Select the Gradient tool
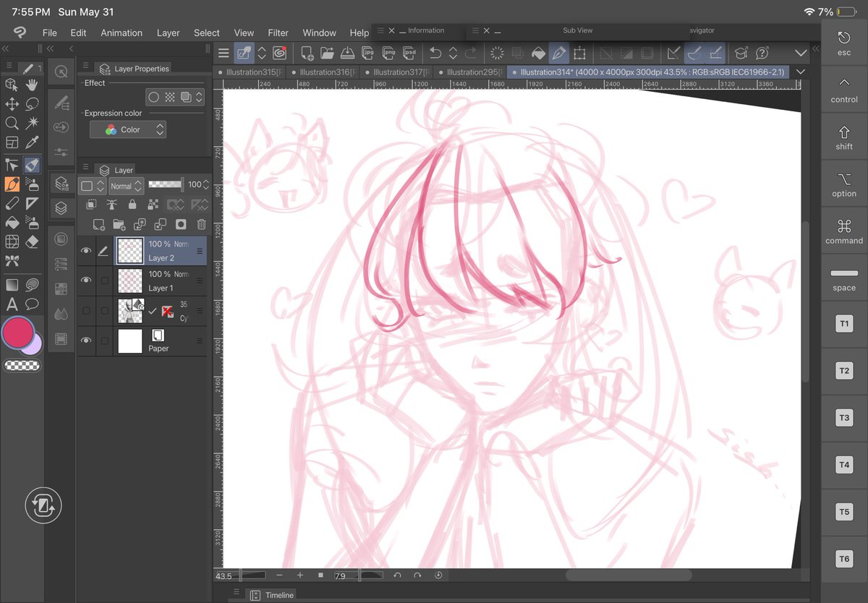This screenshot has width=868, height=603. (x=12, y=284)
